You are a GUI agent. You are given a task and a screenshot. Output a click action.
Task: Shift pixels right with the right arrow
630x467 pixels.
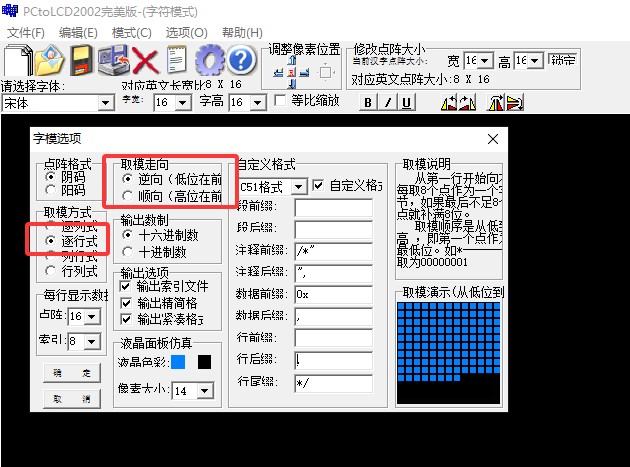305,73
